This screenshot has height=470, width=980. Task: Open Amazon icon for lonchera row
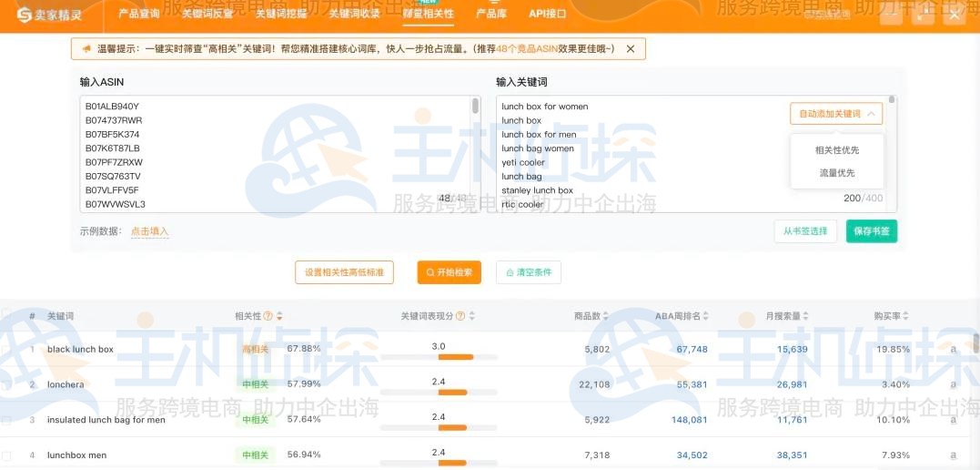tap(953, 384)
